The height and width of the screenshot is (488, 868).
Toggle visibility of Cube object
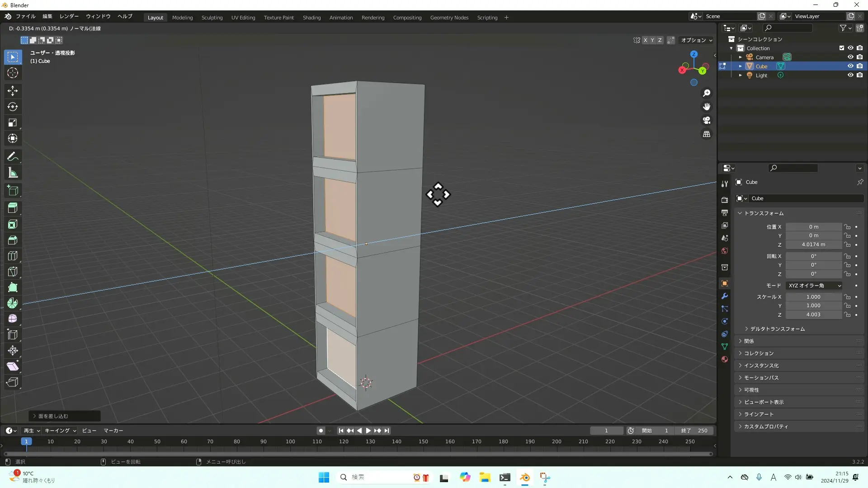pyautogui.click(x=851, y=66)
